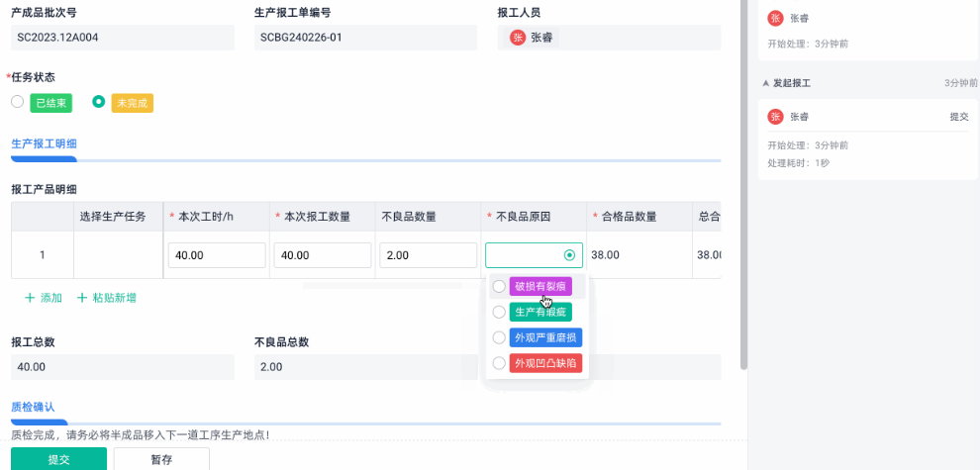Choose 生产有瑕疵 radio option in dropdown
The height and width of the screenshot is (470, 980).
[x=499, y=312]
